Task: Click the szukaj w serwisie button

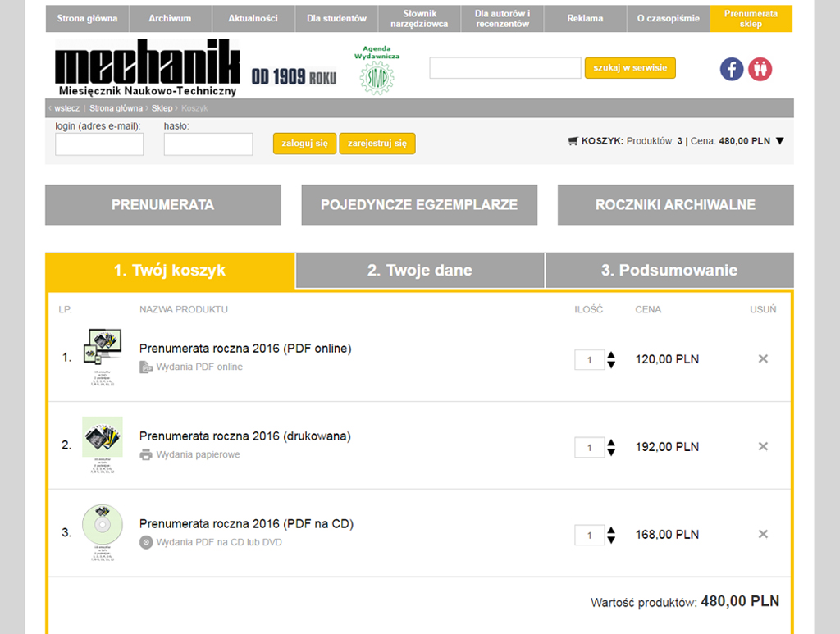Action: [x=629, y=68]
